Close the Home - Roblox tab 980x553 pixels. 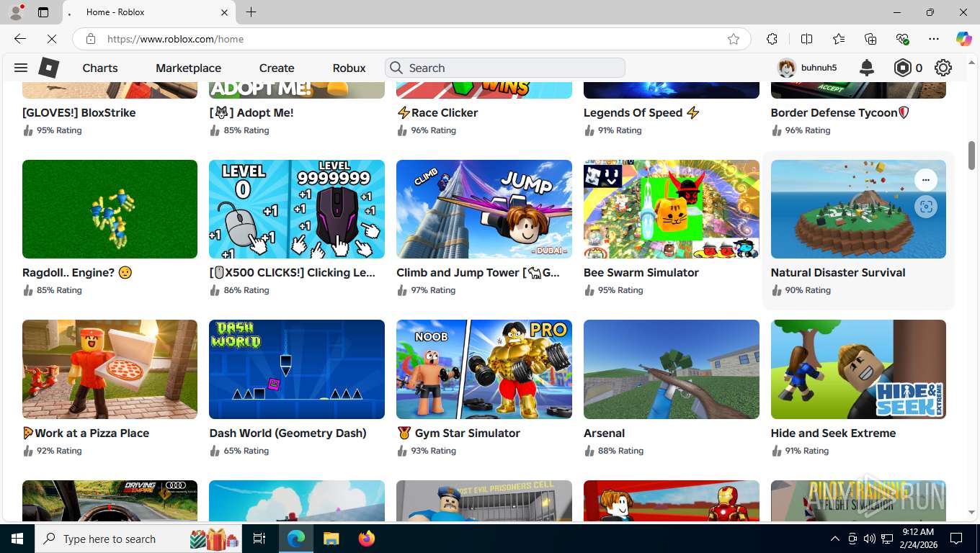click(x=224, y=12)
